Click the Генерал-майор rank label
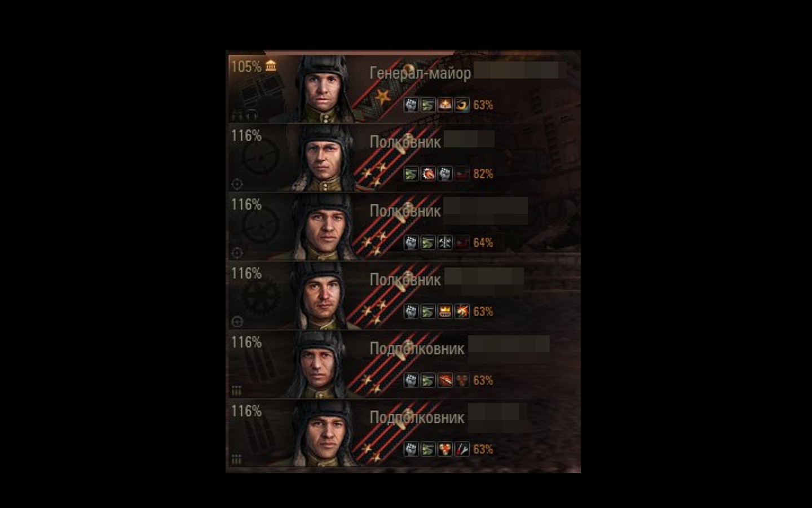This screenshot has width=812, height=508. [420, 73]
